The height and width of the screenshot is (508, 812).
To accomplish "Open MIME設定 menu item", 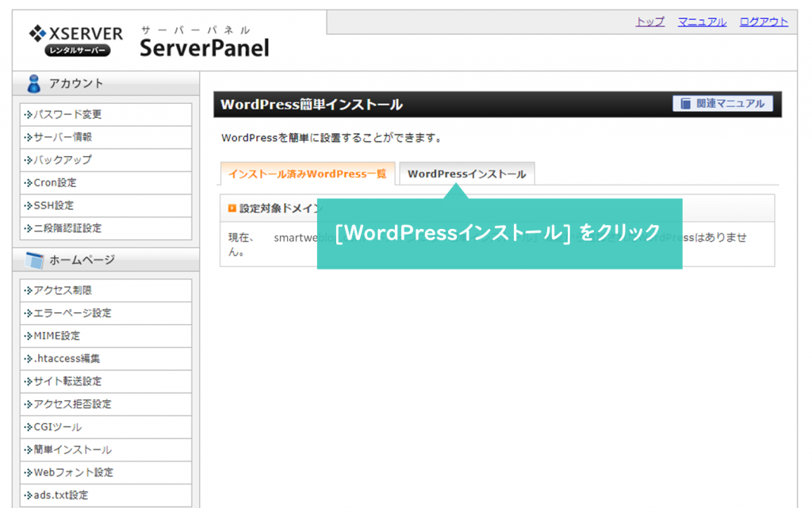I will pos(105,336).
